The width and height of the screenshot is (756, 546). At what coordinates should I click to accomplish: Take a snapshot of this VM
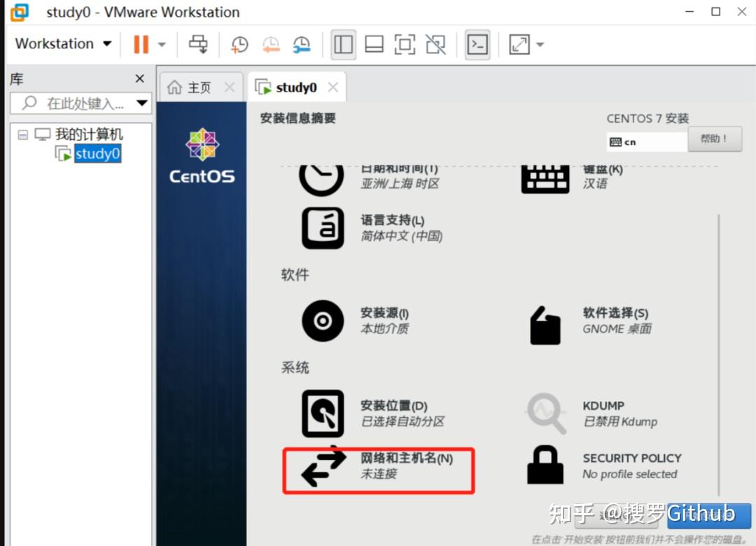[x=239, y=44]
